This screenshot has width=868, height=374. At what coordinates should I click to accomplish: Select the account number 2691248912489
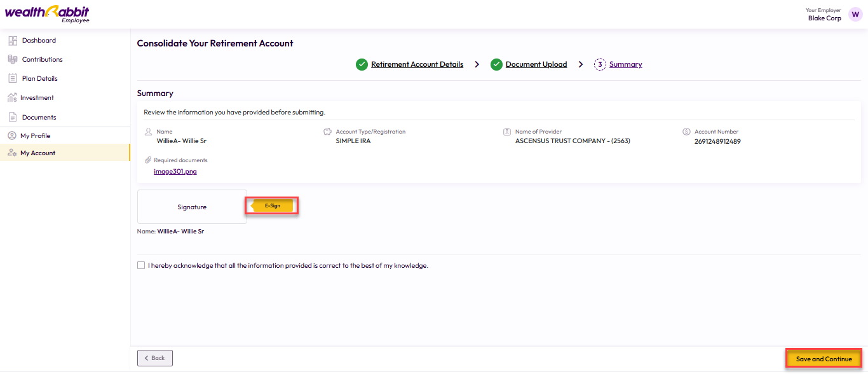click(717, 141)
